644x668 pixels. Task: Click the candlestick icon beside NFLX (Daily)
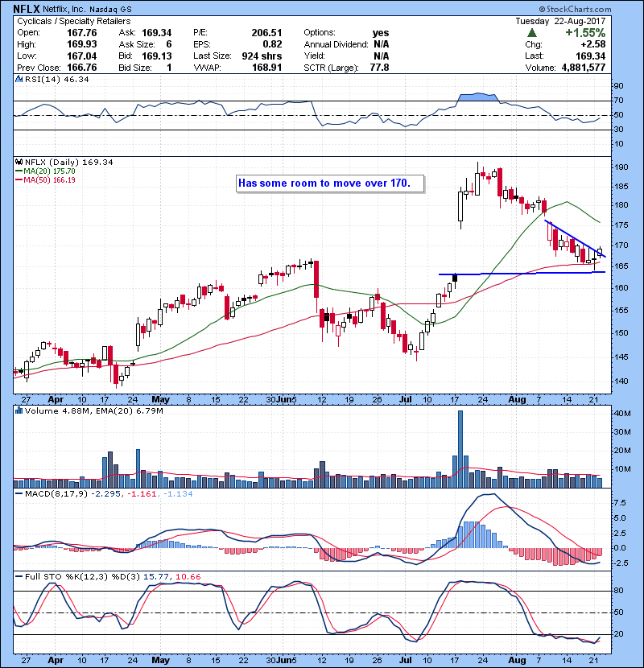tap(19, 162)
